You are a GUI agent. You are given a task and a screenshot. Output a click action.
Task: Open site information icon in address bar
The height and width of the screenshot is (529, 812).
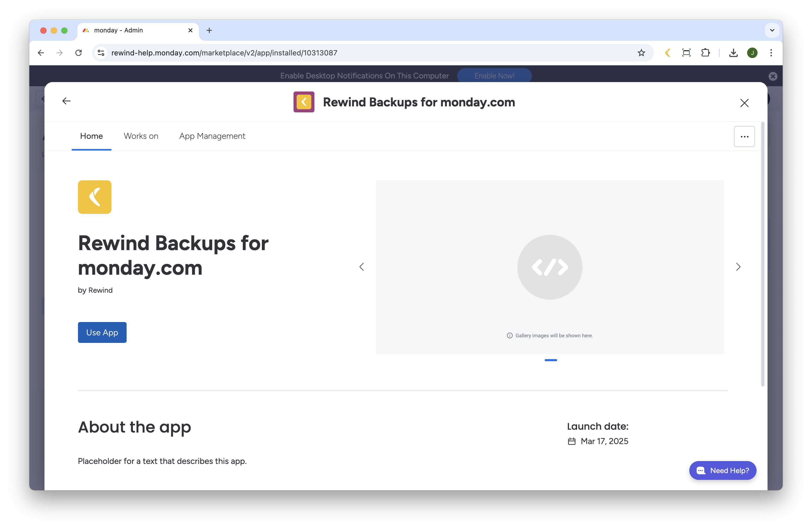pos(101,53)
